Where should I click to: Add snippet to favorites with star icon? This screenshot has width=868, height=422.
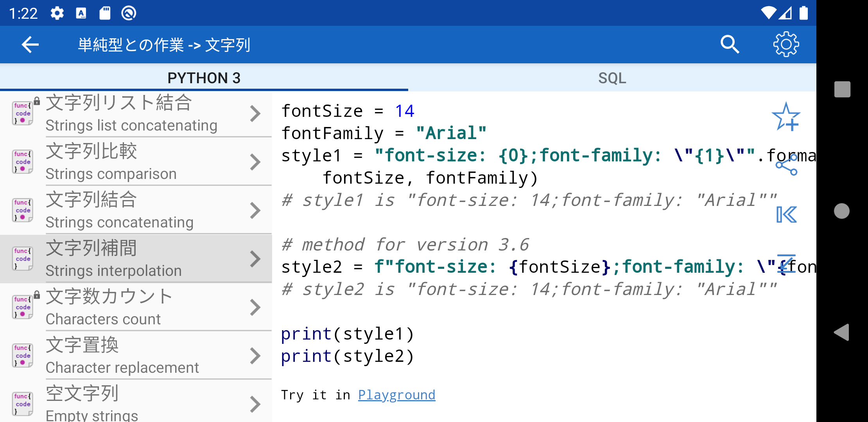[x=786, y=116]
